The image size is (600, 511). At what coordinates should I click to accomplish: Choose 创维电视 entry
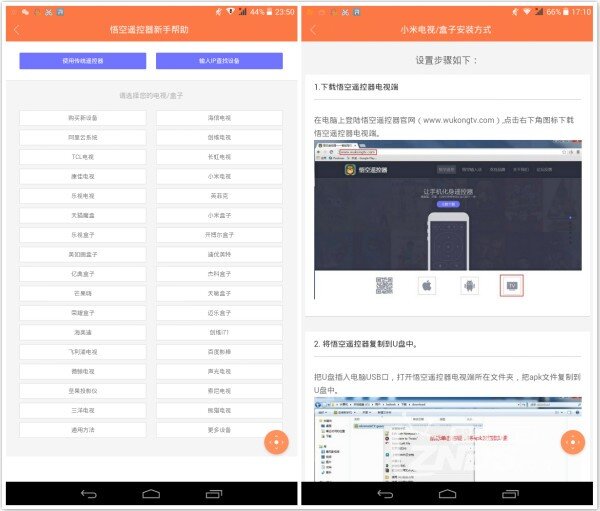click(x=219, y=137)
